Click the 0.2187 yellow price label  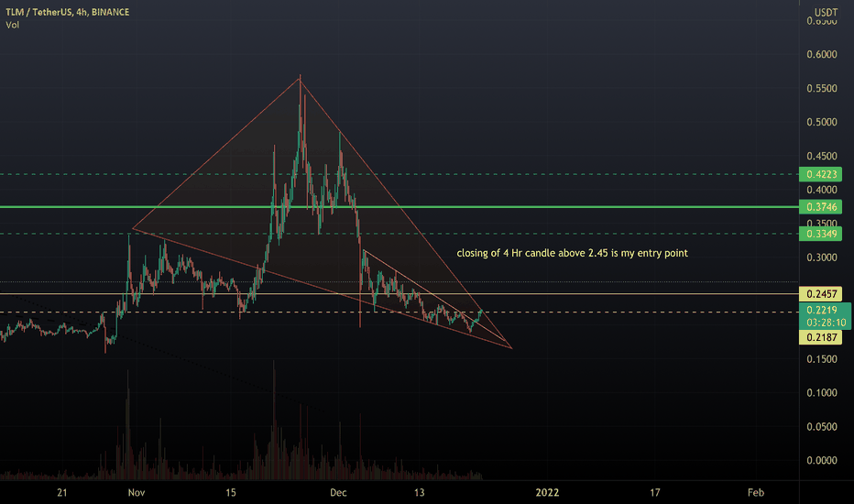pyautogui.click(x=821, y=337)
